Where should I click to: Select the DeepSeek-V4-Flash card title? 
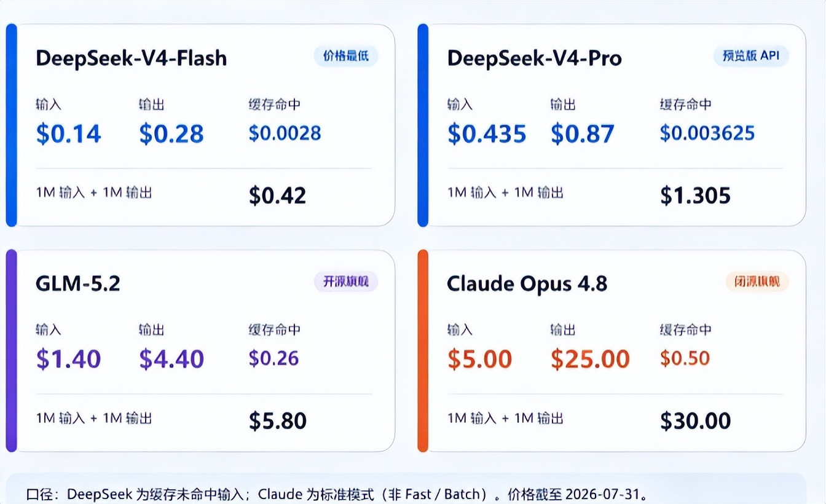point(132,58)
